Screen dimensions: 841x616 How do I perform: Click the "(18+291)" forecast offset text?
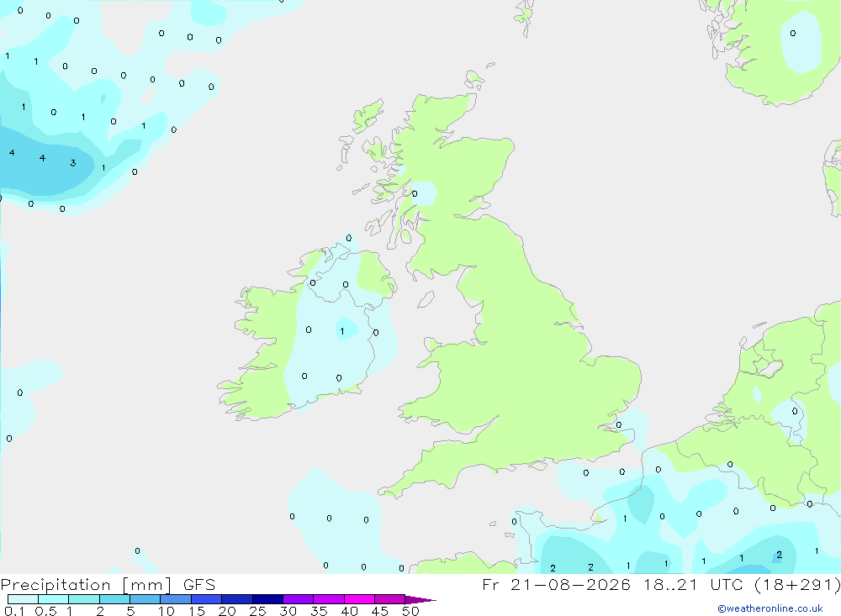pos(797,584)
